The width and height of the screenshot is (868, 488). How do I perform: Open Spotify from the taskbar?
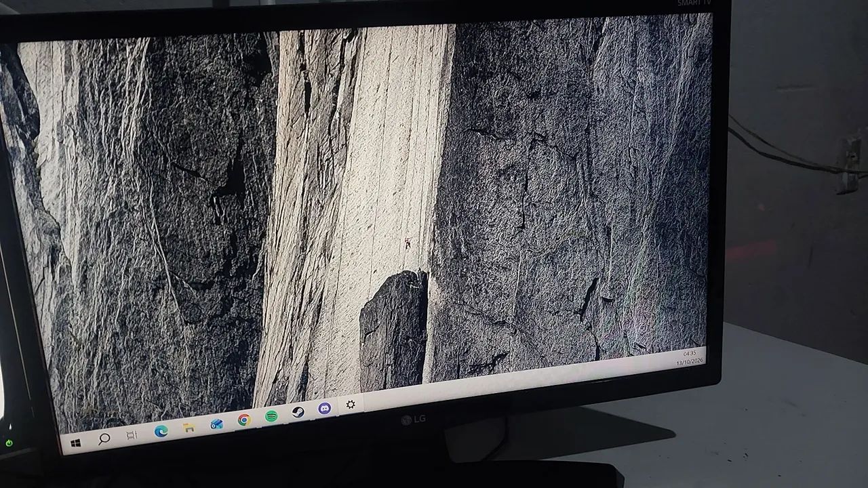pos(271,416)
